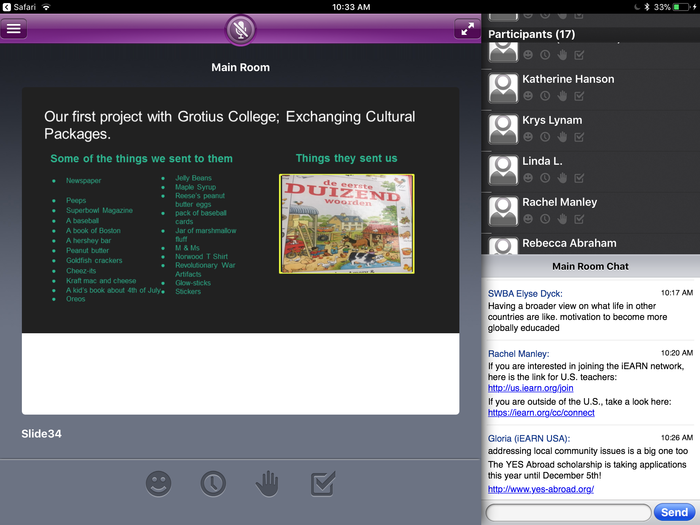Screen dimensions: 700x525
Task: Raise hand using bottom toolbar icon
Action: tap(267, 484)
